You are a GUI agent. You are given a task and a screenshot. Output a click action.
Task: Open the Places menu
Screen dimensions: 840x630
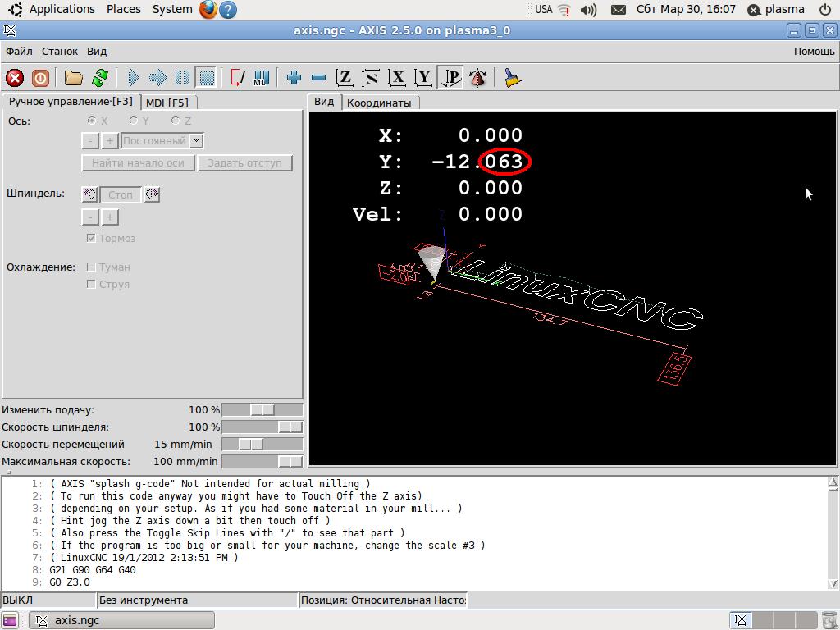(x=123, y=9)
